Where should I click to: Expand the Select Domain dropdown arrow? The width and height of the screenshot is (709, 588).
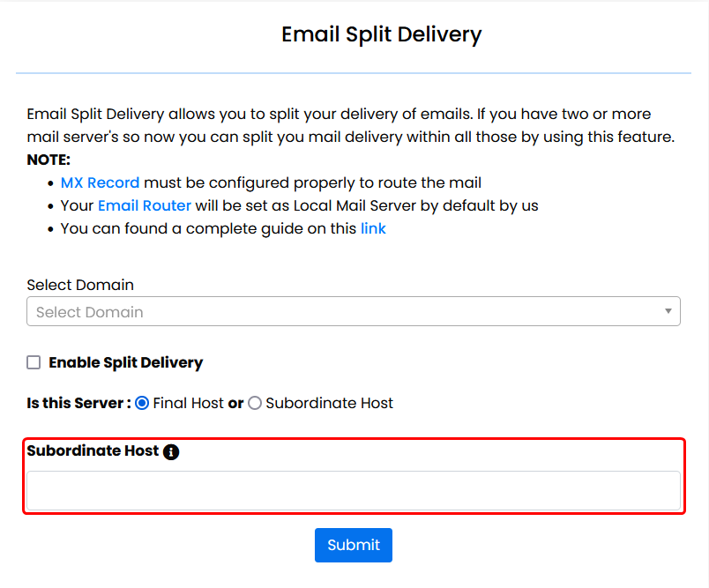point(668,311)
